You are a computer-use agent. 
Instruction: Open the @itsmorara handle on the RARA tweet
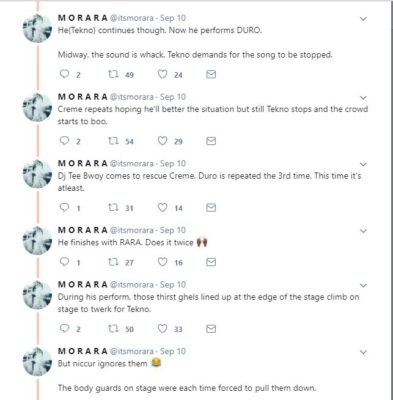pos(132,230)
